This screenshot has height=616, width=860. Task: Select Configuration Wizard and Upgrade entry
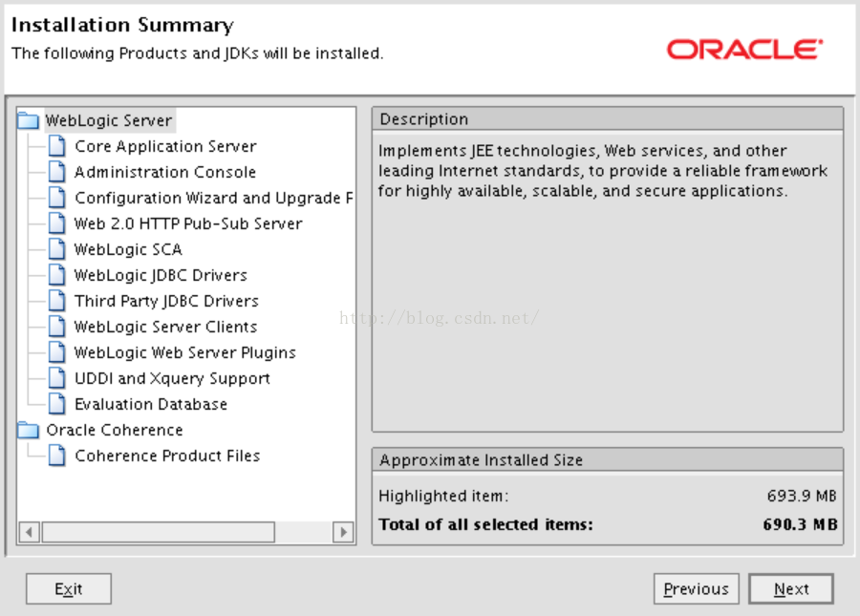tap(214, 198)
